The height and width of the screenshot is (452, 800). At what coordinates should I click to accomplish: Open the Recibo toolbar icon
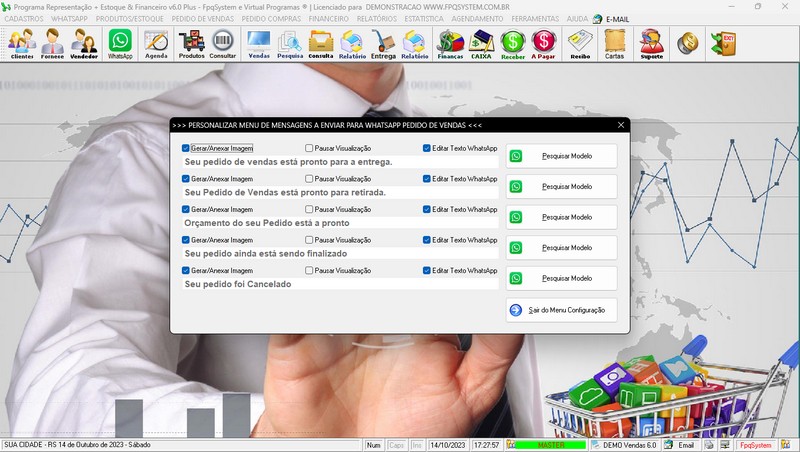click(x=580, y=44)
